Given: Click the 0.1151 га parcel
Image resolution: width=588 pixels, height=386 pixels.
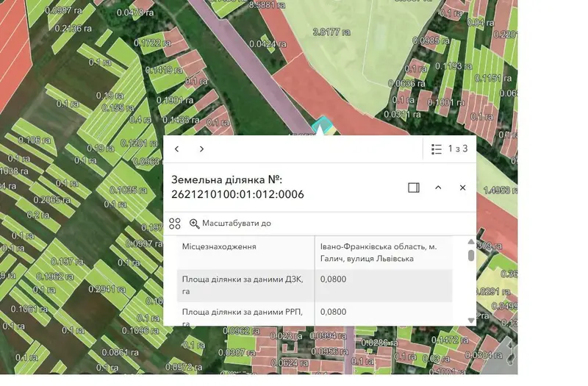Looking at the screenshot, I should point(493,78).
